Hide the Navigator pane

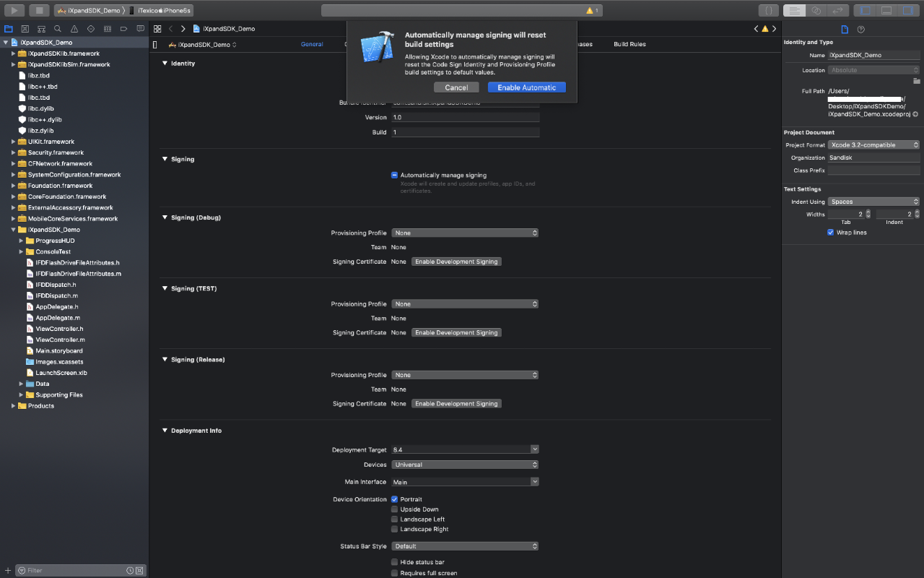[x=865, y=10]
